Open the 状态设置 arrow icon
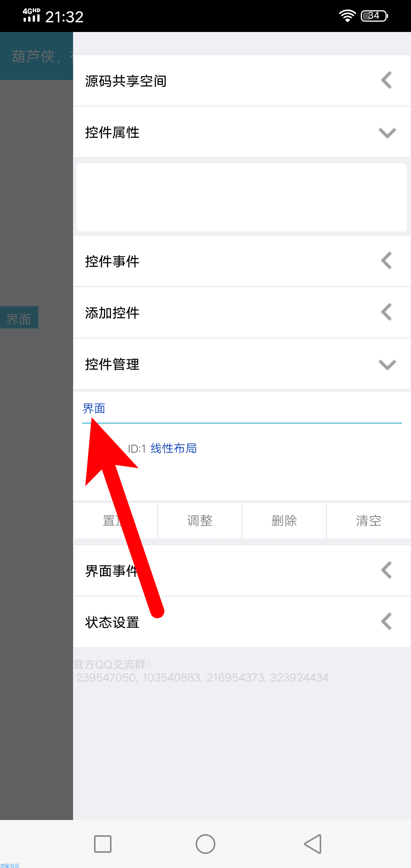411x868 pixels. tap(387, 622)
